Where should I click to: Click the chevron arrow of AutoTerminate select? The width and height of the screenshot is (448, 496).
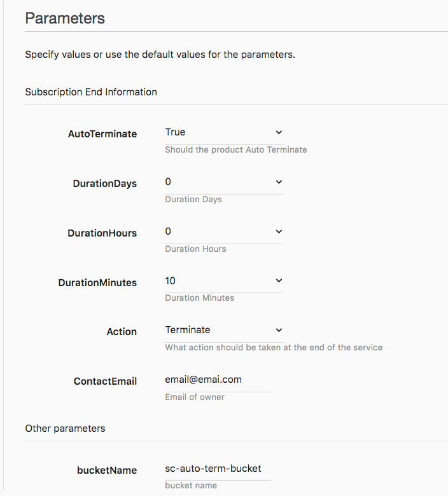click(x=279, y=132)
